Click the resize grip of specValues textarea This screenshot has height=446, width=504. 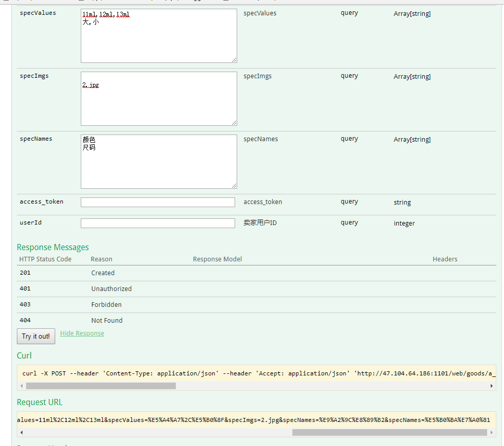coord(235,61)
